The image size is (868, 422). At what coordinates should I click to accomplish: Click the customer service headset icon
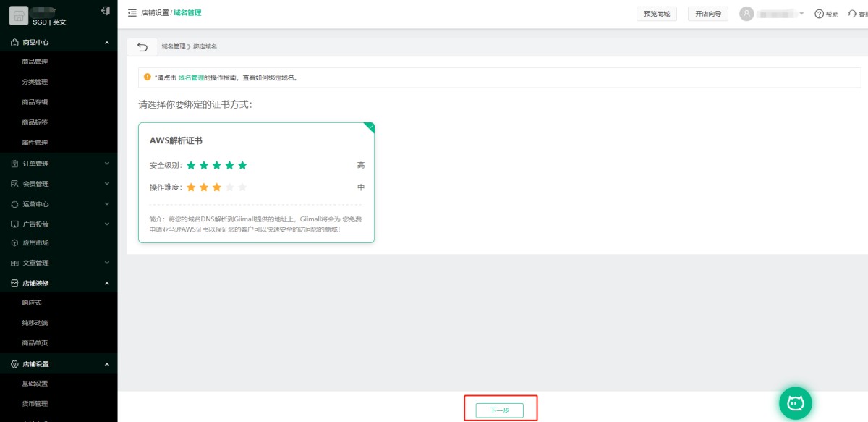[851, 14]
